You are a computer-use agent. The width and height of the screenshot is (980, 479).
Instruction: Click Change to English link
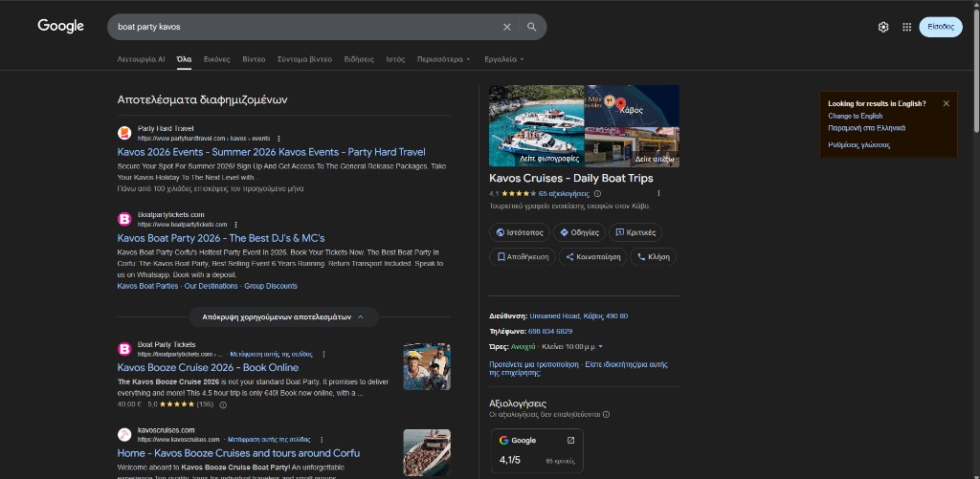tap(855, 116)
